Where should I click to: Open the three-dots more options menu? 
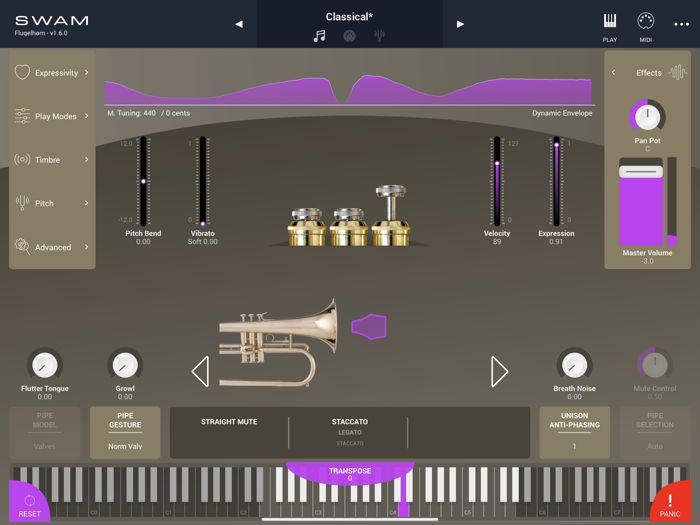click(x=681, y=24)
